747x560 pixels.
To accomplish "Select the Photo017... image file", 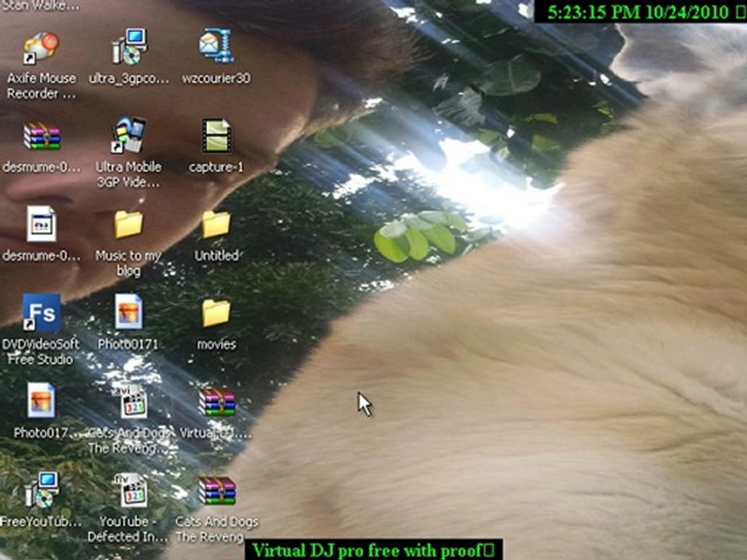I will click(x=41, y=401).
